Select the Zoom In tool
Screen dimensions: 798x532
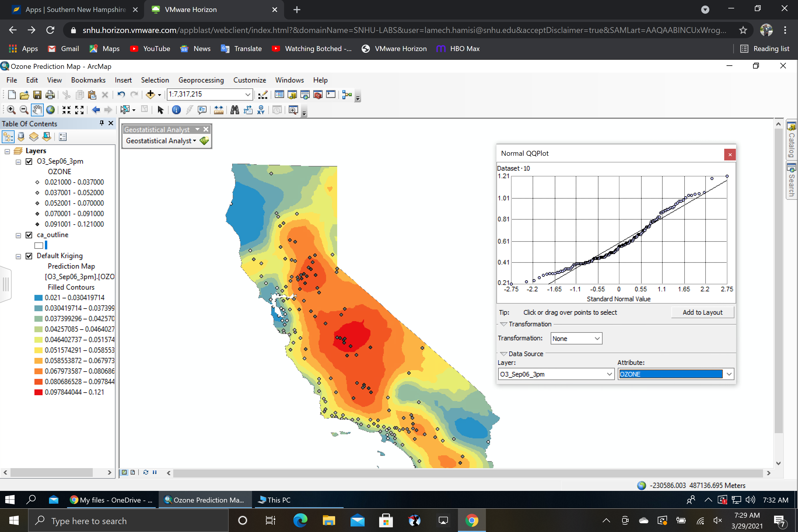[x=11, y=110]
